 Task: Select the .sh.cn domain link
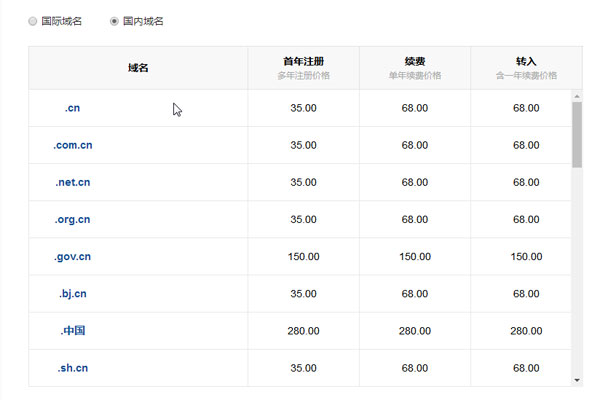pos(72,367)
